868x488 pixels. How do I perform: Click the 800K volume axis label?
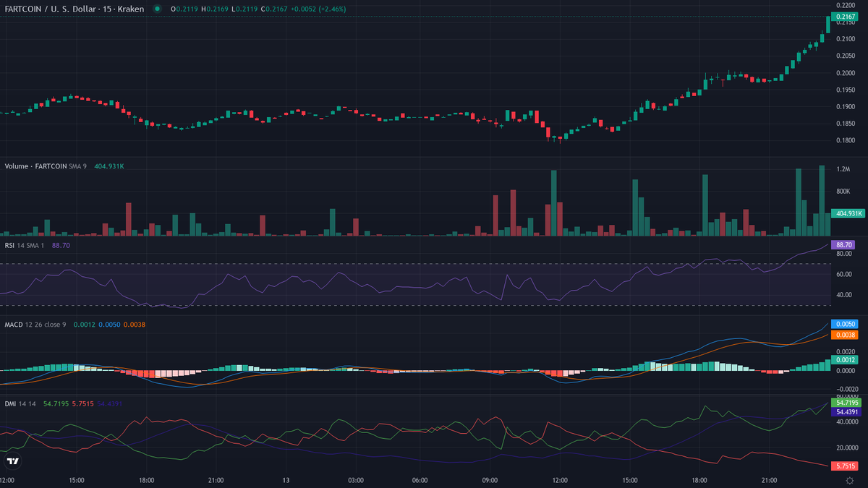(x=844, y=191)
